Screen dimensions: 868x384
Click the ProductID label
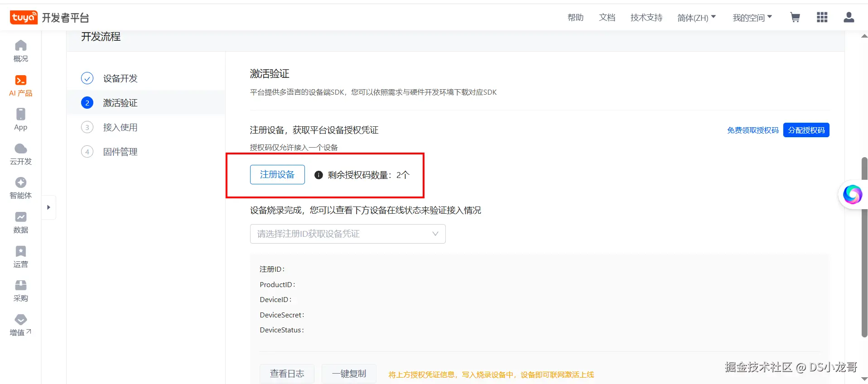pos(277,285)
